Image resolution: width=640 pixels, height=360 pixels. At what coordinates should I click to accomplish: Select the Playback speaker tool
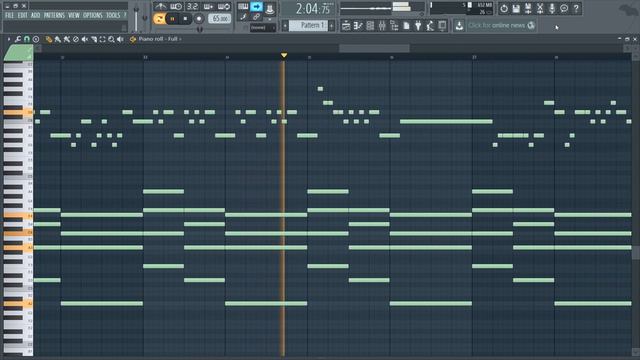[120, 39]
